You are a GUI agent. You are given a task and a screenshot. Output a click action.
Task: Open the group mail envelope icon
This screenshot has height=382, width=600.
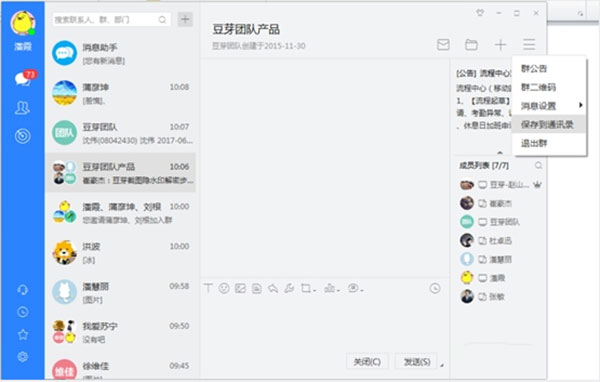click(443, 45)
